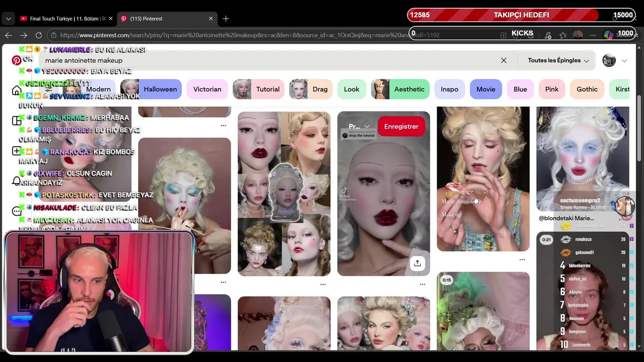The image size is (644, 362).
Task: Open the browser media control icon
Action: (x=548, y=35)
